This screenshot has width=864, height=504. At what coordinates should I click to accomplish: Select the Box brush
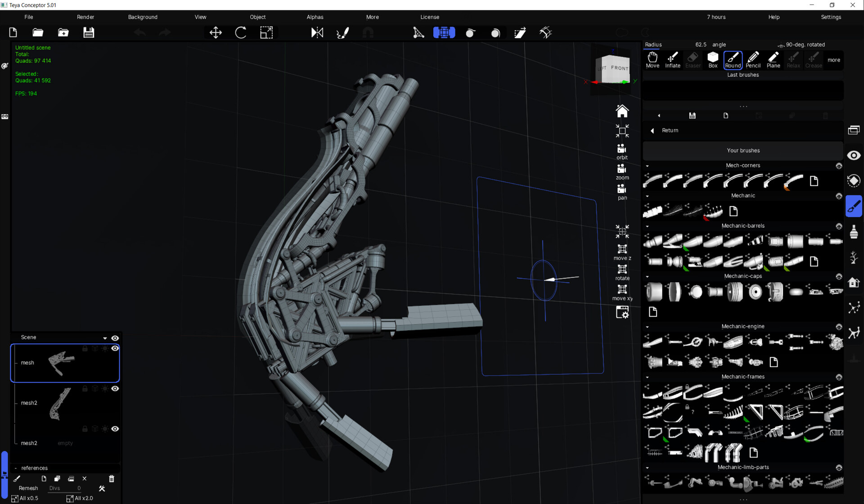tap(713, 59)
